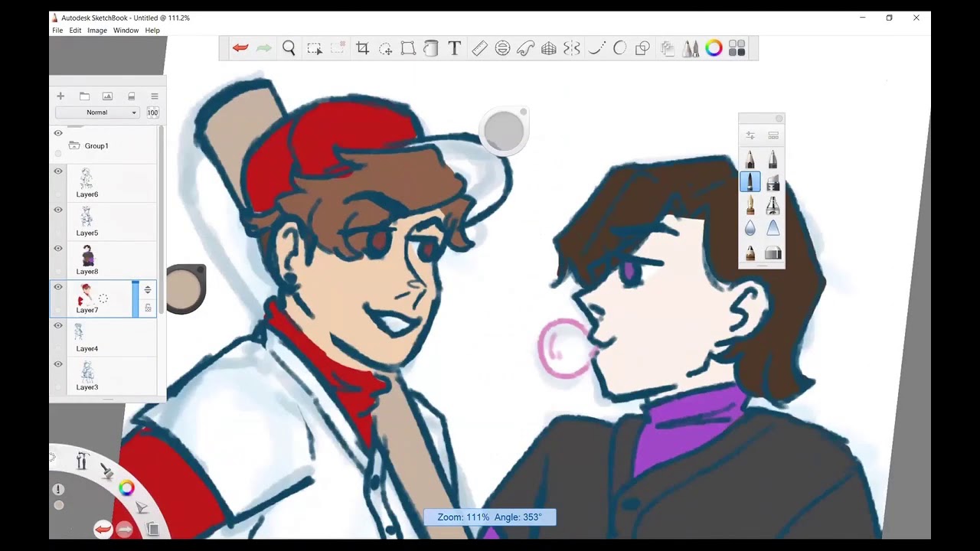
Task: Toggle the lock transparency on Layer7
Action: tap(148, 308)
